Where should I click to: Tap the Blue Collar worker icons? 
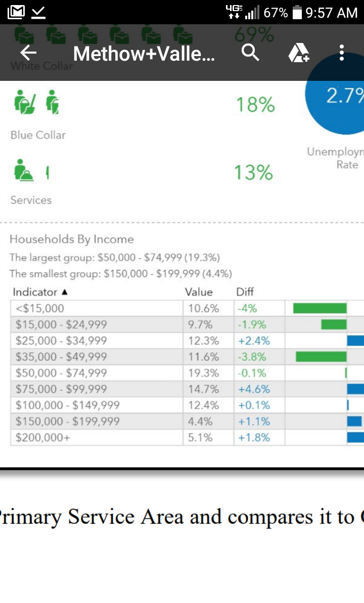pyautogui.click(x=36, y=102)
